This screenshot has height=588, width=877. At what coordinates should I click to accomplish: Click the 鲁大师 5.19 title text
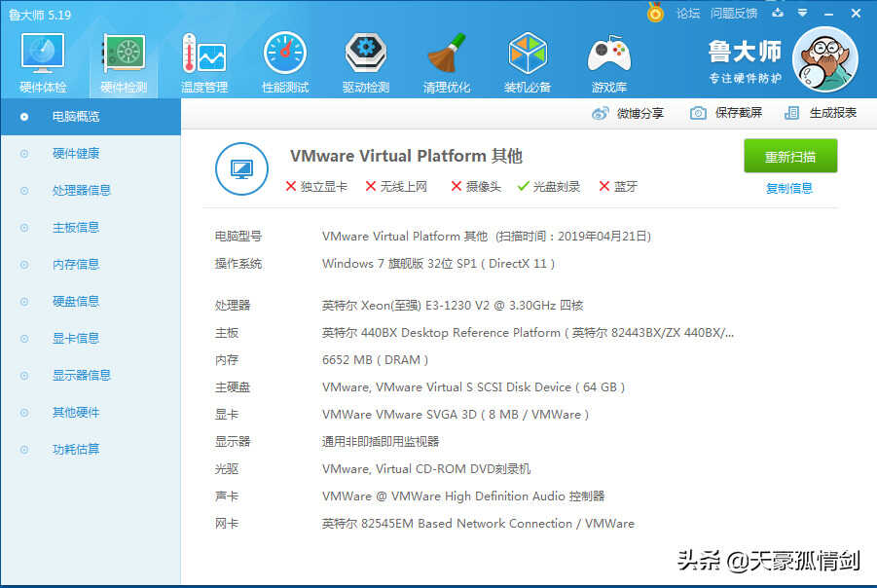point(40,16)
